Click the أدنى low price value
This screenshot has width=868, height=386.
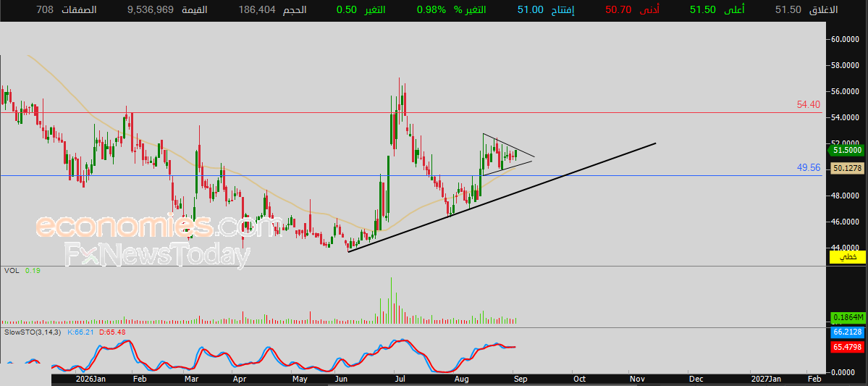[619, 10]
